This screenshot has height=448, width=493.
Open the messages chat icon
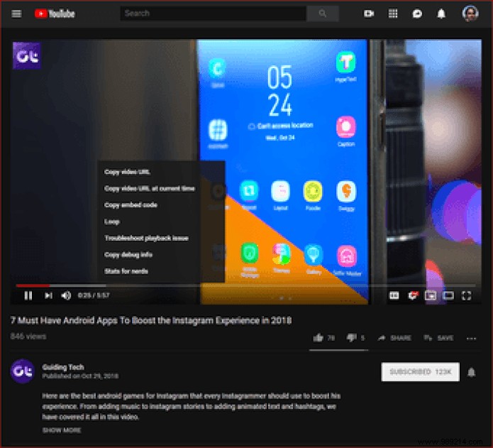click(x=417, y=13)
